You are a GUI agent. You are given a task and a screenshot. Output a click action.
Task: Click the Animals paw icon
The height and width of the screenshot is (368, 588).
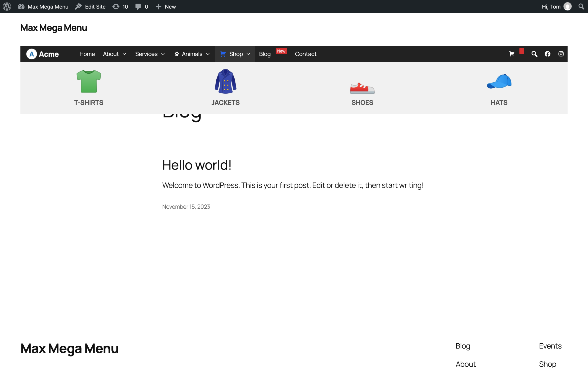[x=177, y=54]
